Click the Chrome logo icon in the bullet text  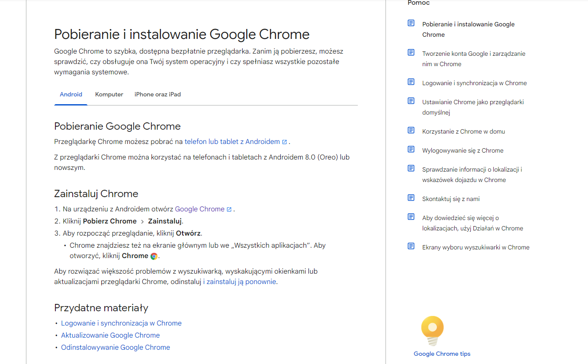[154, 256]
